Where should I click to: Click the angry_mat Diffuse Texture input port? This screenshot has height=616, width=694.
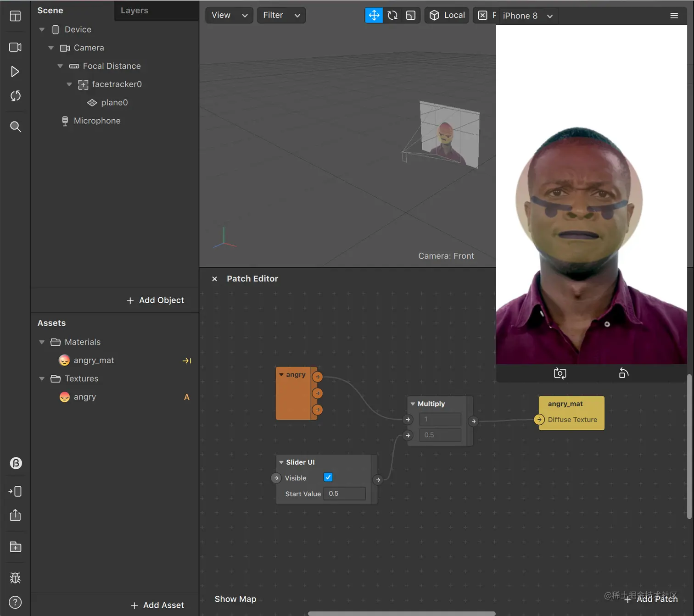(x=539, y=420)
